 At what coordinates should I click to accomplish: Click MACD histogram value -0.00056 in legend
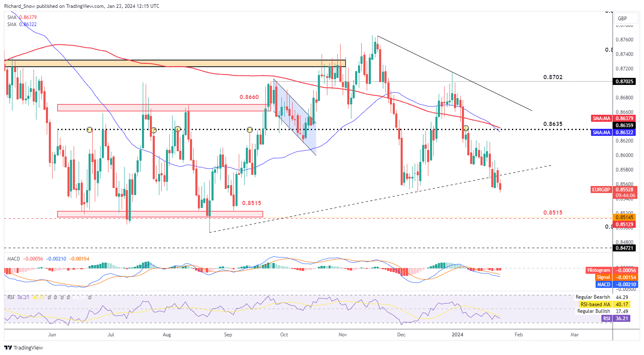click(x=33, y=259)
